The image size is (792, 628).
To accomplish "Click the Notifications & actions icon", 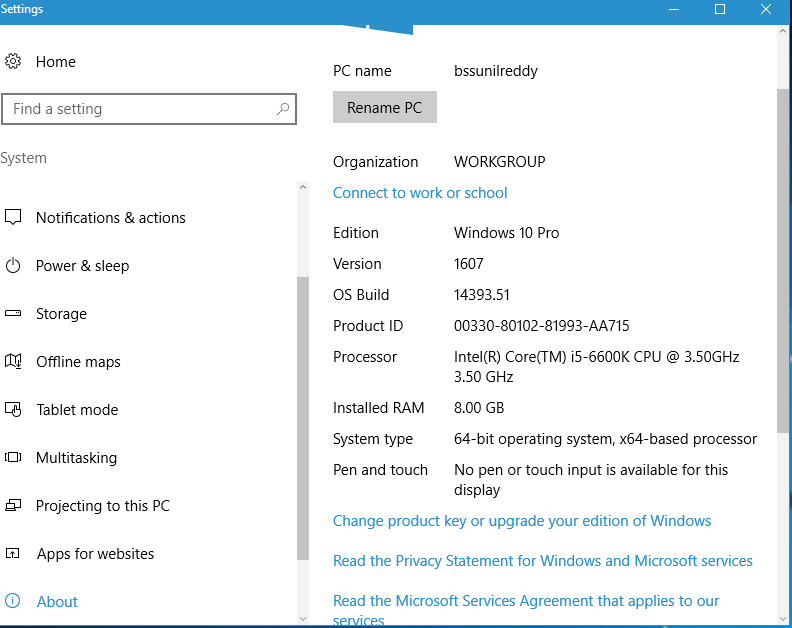I will click(x=13, y=217).
